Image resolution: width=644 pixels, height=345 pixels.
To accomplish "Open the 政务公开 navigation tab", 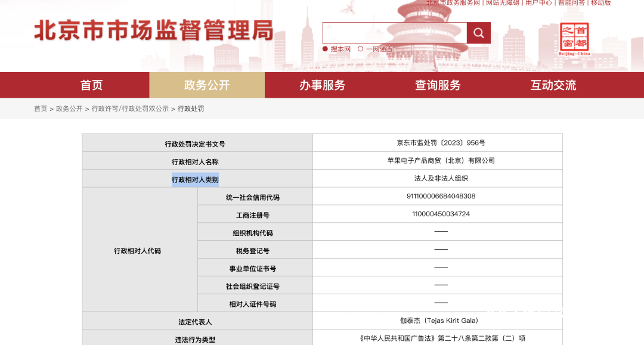I will [x=207, y=85].
